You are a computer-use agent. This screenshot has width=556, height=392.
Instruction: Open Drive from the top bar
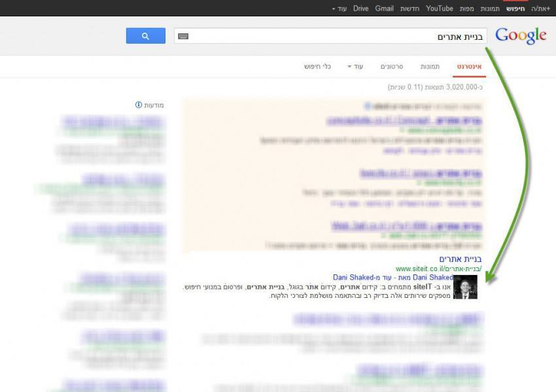[360, 8]
